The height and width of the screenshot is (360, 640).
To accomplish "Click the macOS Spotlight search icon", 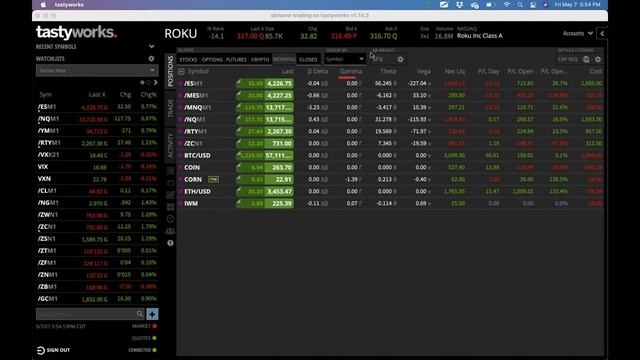I will coord(520,5).
